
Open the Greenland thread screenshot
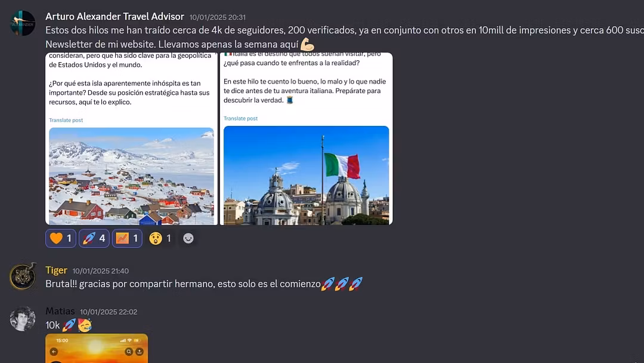point(131,139)
